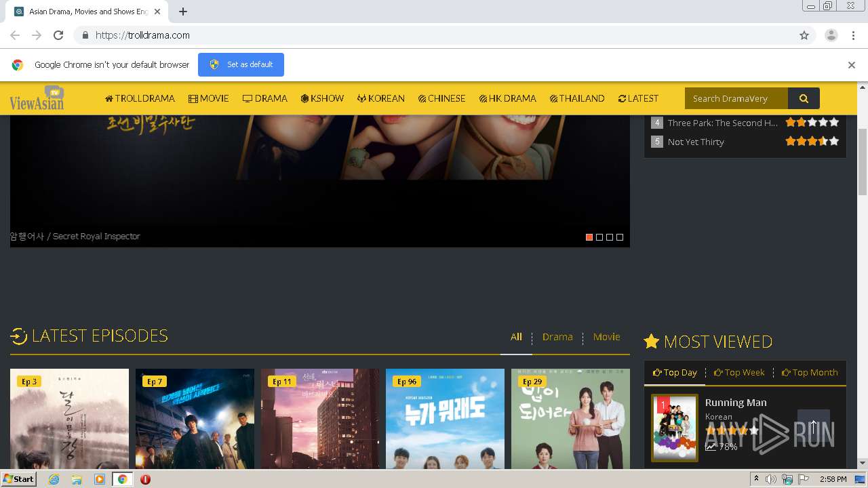Click the Opera icon in taskbar
Image resolution: width=868 pixels, height=488 pixels.
coord(145,479)
